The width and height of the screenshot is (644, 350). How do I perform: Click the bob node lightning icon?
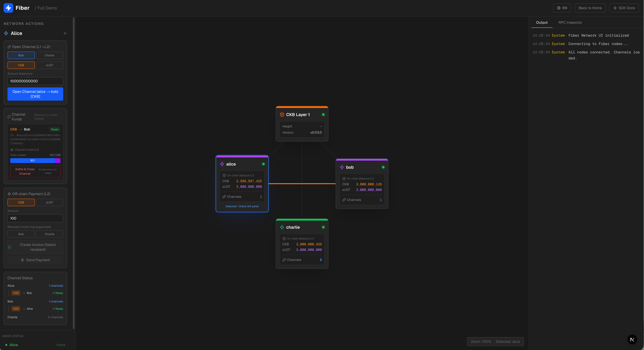point(342,167)
